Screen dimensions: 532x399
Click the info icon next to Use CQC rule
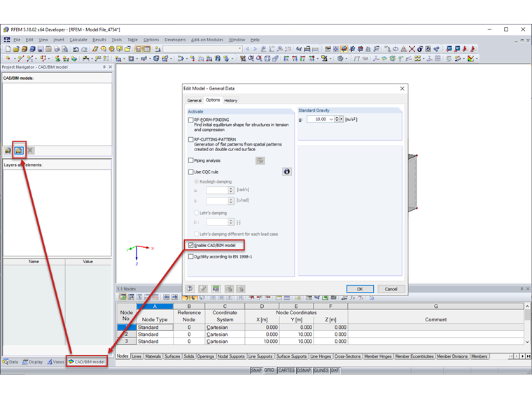[287, 171]
